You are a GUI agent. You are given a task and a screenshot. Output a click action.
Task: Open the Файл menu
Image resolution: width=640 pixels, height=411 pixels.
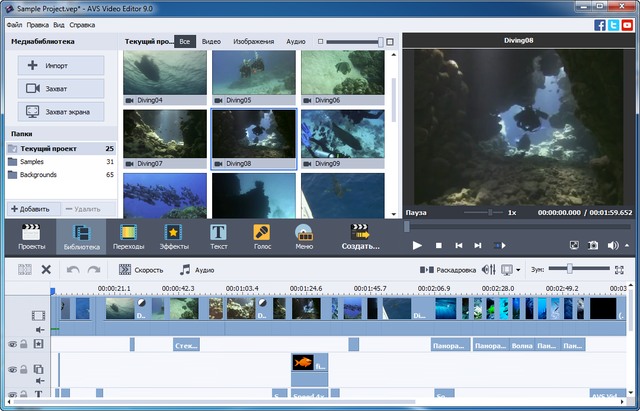point(13,24)
